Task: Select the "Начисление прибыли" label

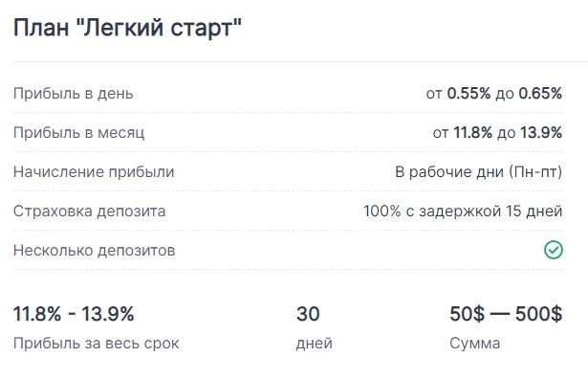Action: pyautogui.click(x=94, y=172)
